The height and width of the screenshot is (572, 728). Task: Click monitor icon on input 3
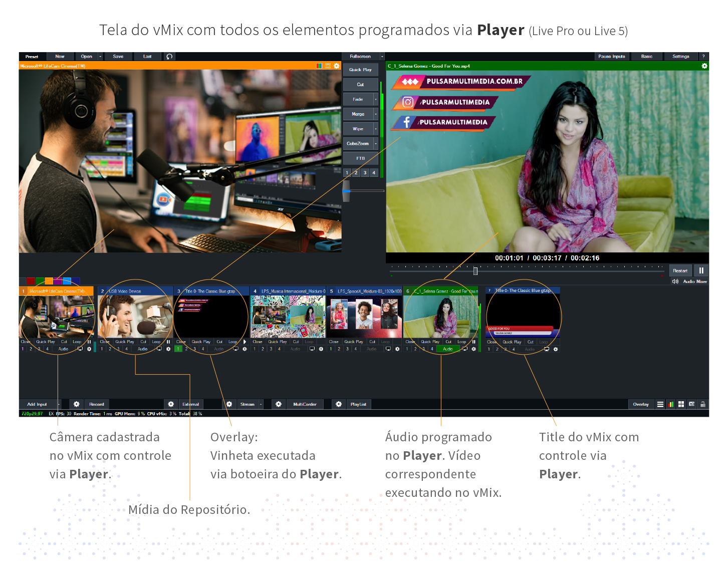[235, 349]
